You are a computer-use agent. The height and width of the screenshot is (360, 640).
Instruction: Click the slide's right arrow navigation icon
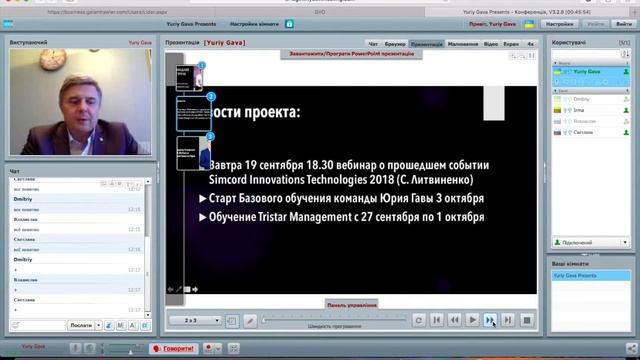(195, 289)
